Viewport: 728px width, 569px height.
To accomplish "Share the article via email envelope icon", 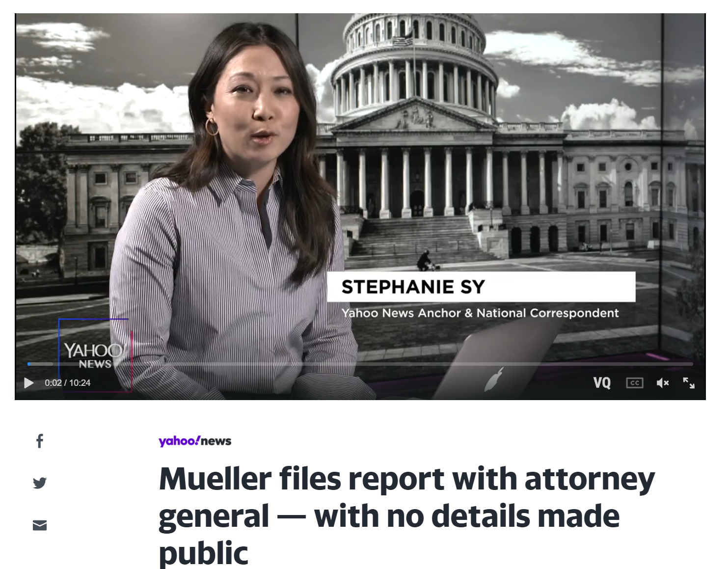I will point(40,525).
